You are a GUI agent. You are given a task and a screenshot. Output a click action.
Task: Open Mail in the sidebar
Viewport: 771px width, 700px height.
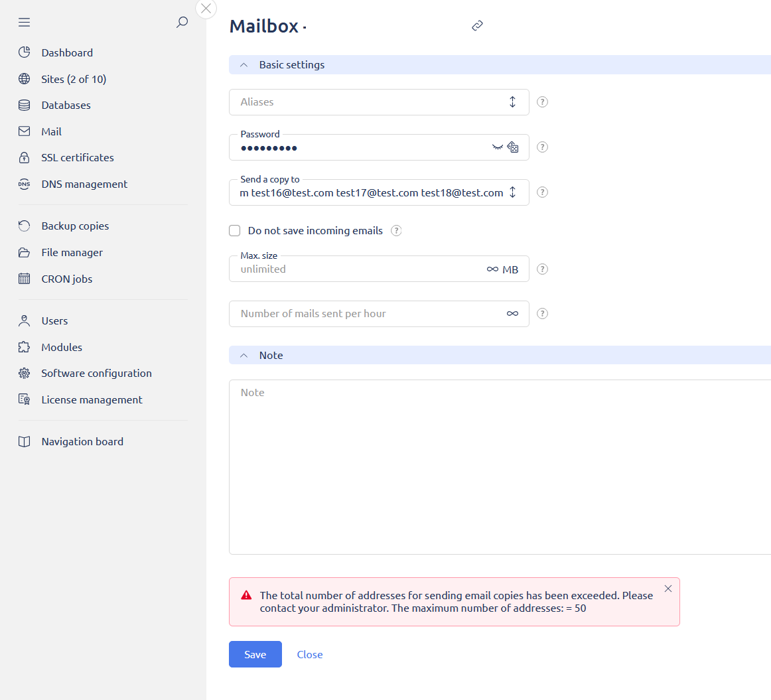51,131
